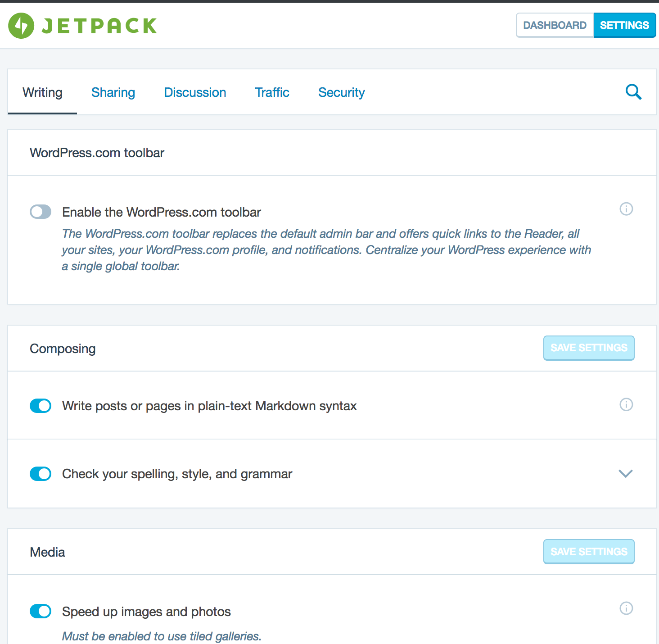The width and height of the screenshot is (659, 644).
Task: Click the info icon beside Markdown syntax setting
Action: click(x=626, y=405)
